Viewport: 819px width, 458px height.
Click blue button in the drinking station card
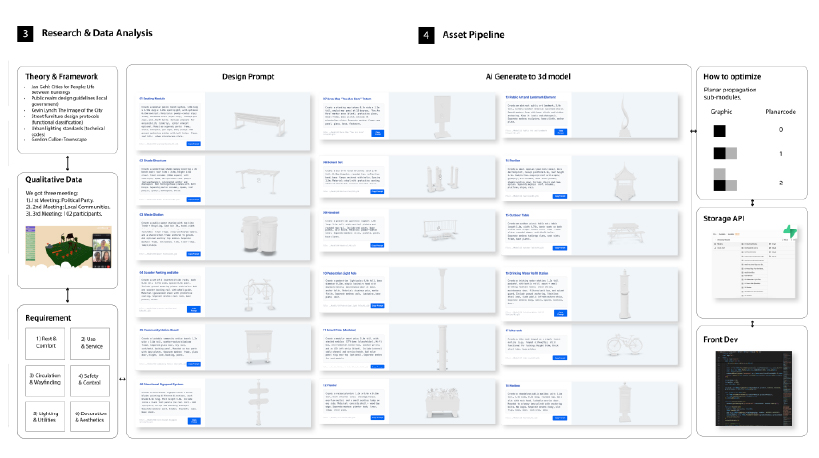[x=560, y=313]
